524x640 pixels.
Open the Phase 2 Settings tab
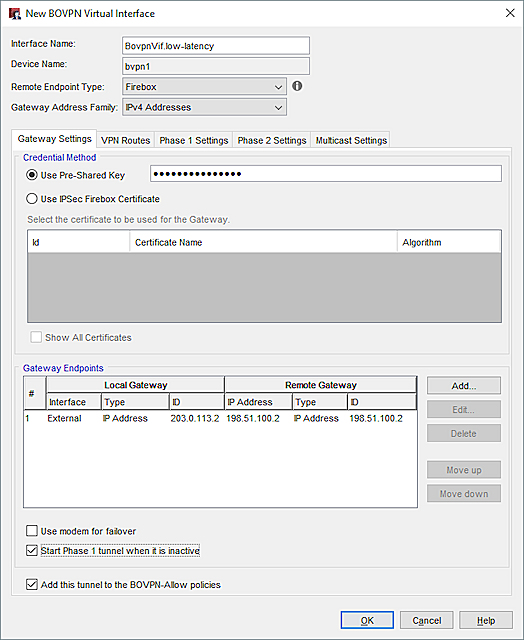tap(272, 140)
